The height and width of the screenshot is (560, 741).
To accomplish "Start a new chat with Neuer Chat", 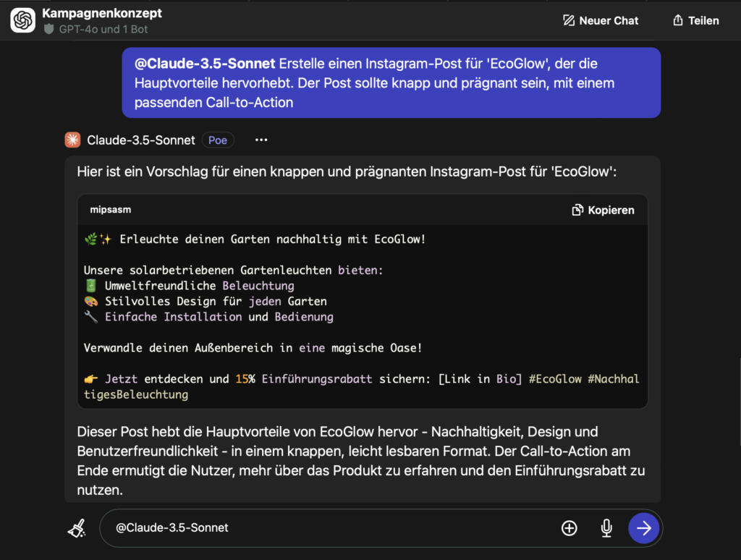I will click(601, 20).
